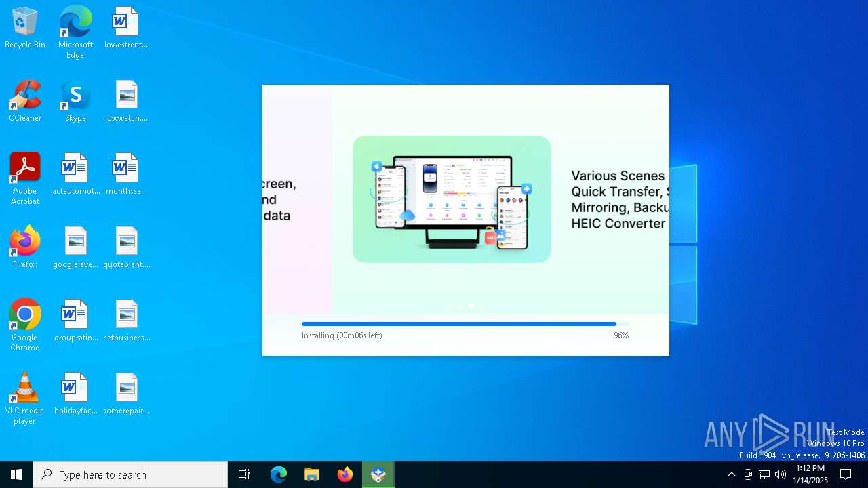Image resolution: width=868 pixels, height=488 pixels.
Task: Click the 'HEIC Converter' slide text
Action: (x=618, y=224)
